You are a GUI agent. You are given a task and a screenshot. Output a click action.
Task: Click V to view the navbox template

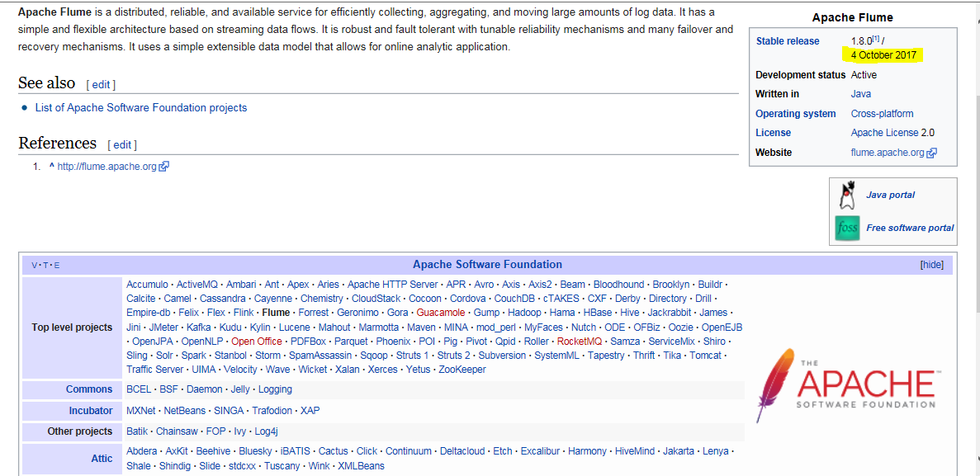pos(35,266)
